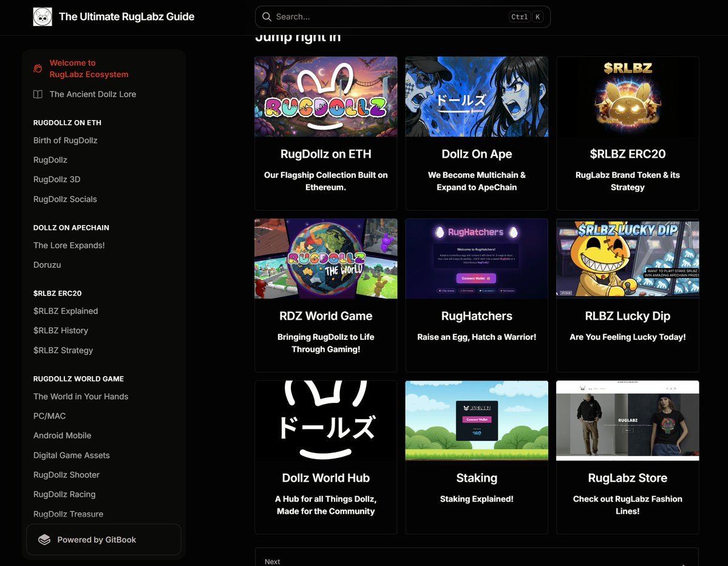Go to $RLBZ History

point(60,331)
